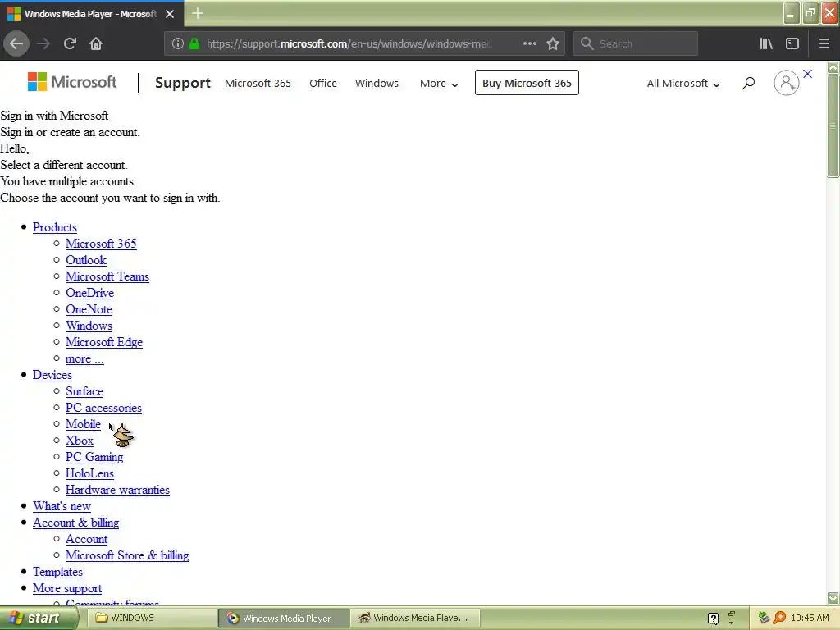Open the Outlook link

(85, 260)
